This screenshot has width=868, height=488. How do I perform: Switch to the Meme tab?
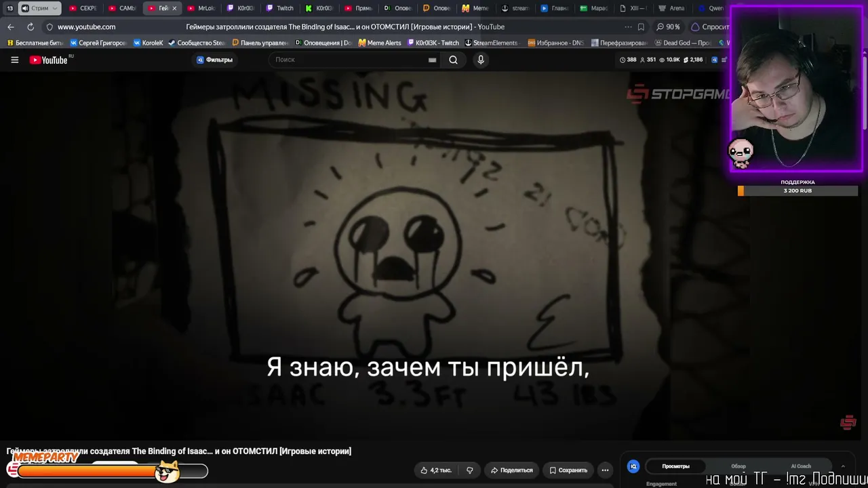[x=476, y=8]
